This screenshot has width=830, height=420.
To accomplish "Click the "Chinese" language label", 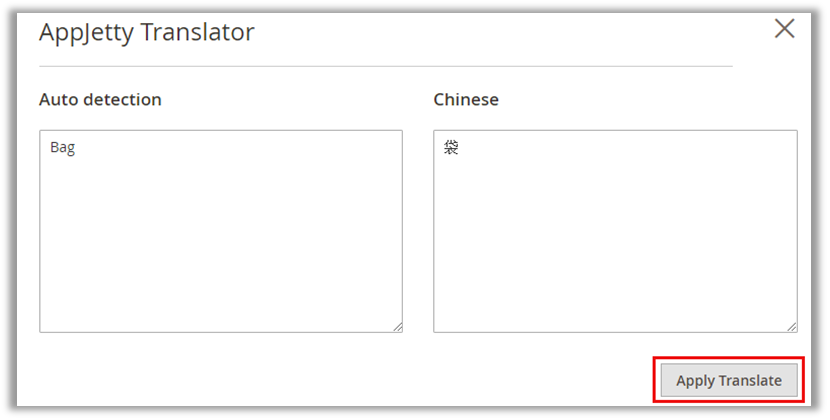I will (x=466, y=100).
